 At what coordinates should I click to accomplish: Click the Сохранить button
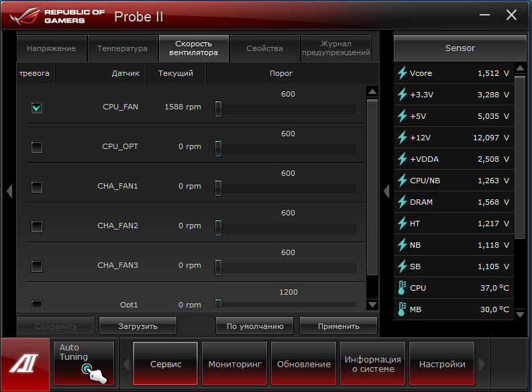56,326
